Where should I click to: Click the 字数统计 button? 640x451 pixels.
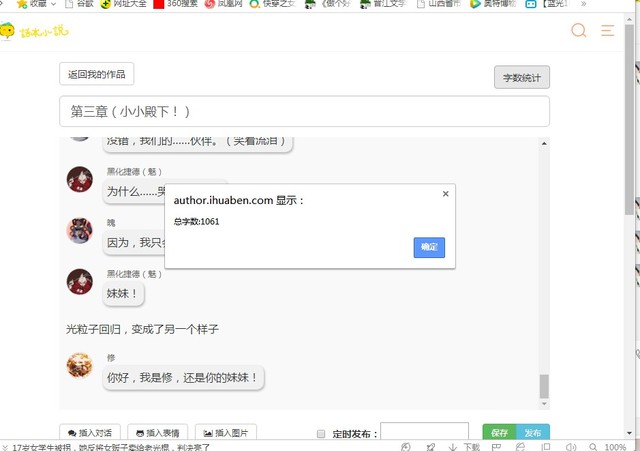[x=521, y=77]
